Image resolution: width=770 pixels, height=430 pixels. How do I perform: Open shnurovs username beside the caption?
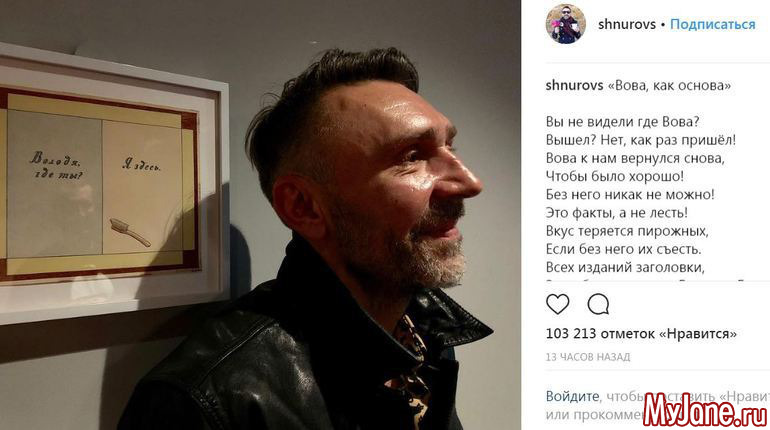574,85
